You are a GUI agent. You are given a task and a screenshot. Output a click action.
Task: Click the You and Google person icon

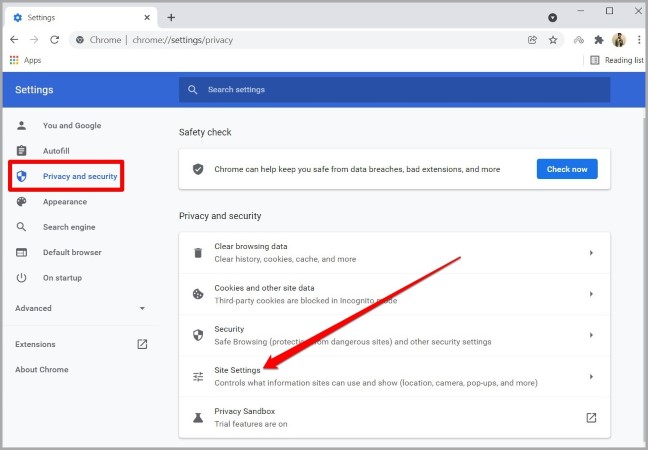click(21, 126)
